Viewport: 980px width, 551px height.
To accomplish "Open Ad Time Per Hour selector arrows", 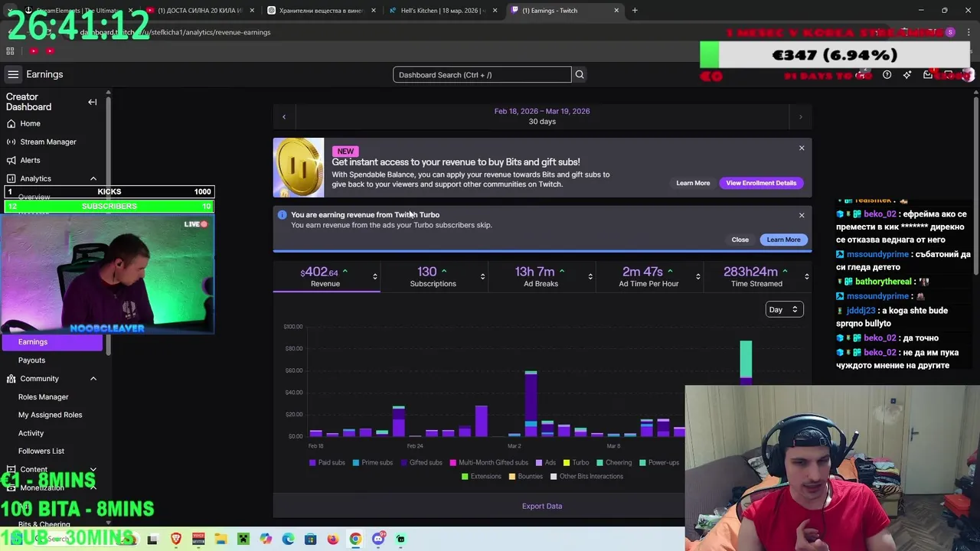I will tap(698, 276).
